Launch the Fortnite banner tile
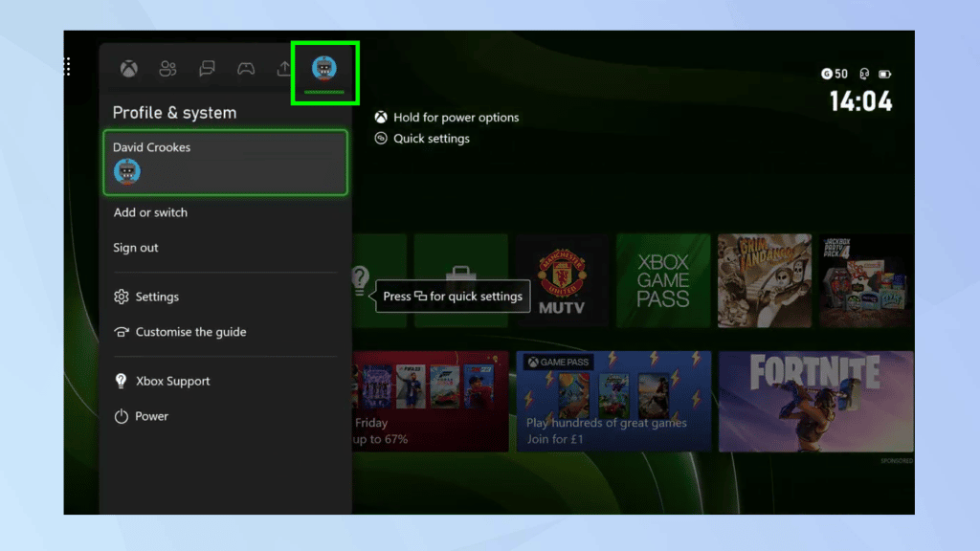 (x=815, y=402)
